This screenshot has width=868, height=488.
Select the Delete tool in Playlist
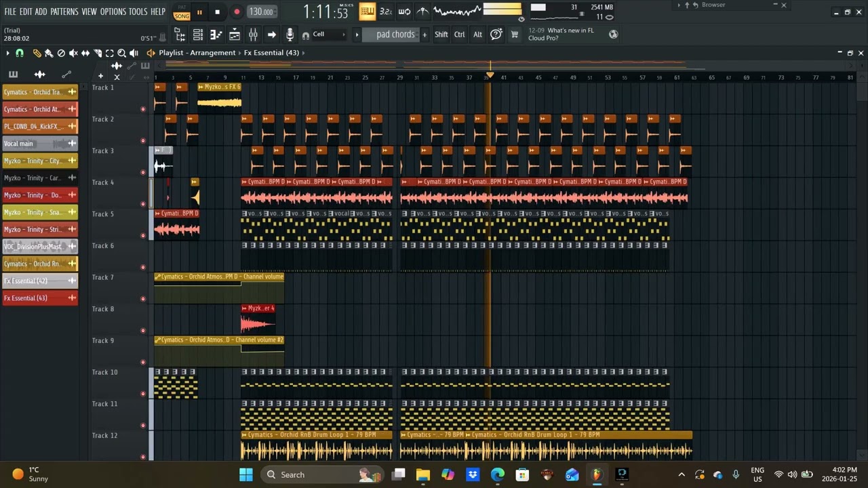(61, 53)
